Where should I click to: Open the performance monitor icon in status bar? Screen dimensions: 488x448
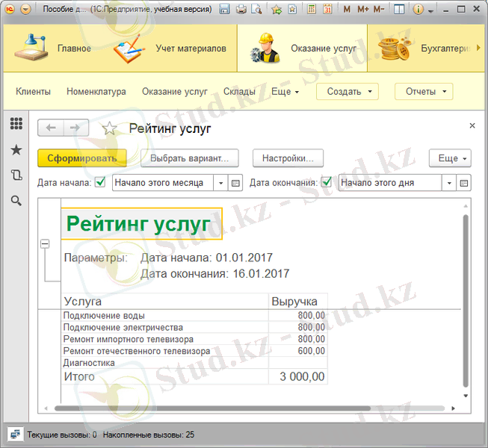coord(15,434)
